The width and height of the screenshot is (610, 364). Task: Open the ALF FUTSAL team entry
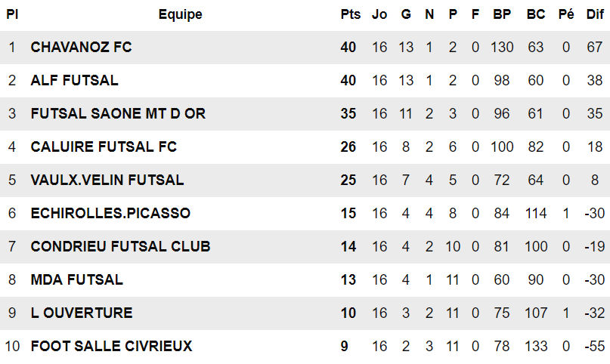pos(74,80)
